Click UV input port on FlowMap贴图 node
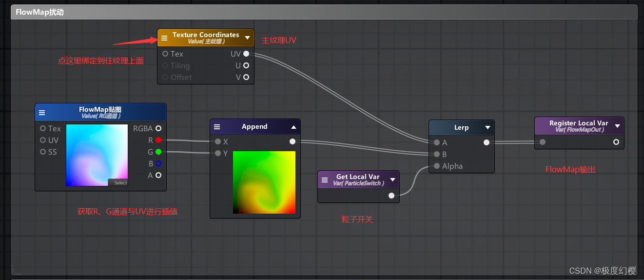 (x=43, y=140)
